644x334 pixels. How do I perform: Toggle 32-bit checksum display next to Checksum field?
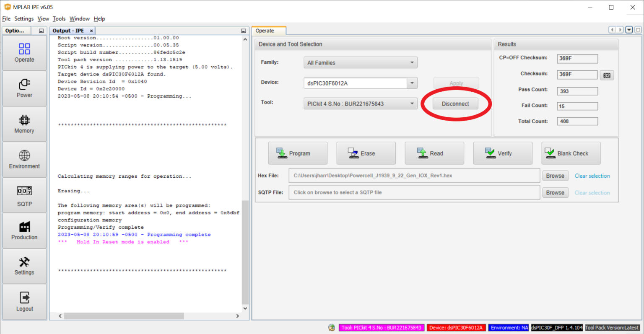click(x=607, y=75)
